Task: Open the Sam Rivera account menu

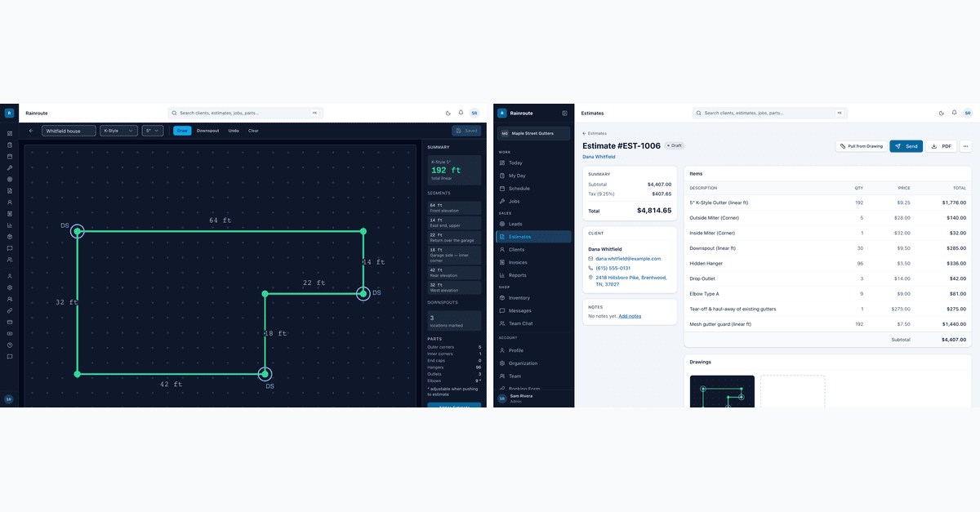Action: (533, 398)
